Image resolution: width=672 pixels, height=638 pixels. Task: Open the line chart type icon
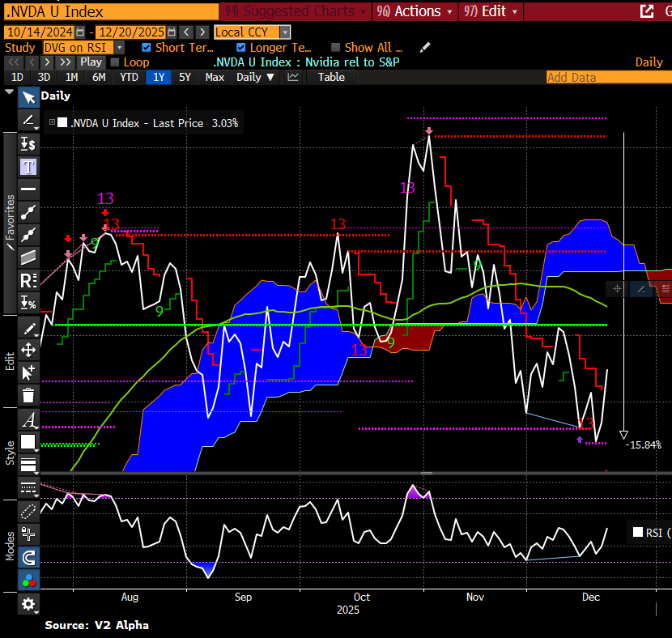tap(293, 77)
